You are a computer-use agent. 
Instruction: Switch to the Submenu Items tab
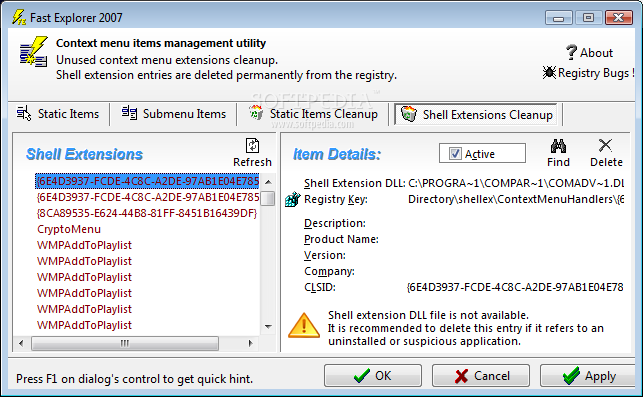pos(174,114)
